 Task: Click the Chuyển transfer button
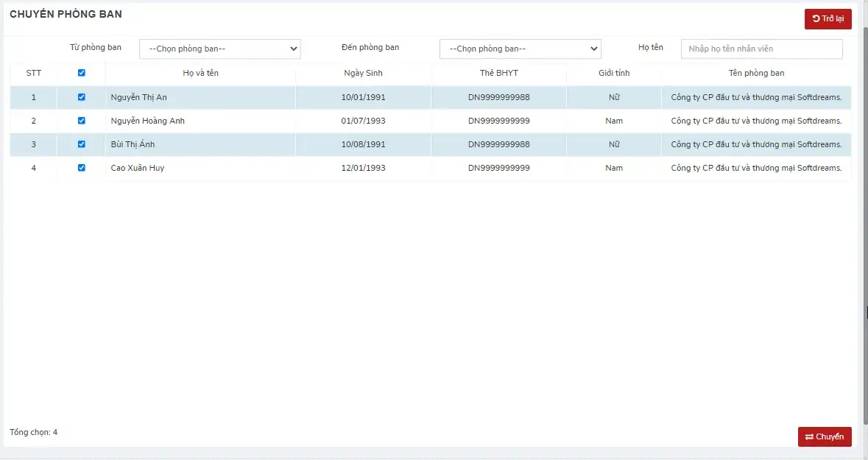(825, 436)
